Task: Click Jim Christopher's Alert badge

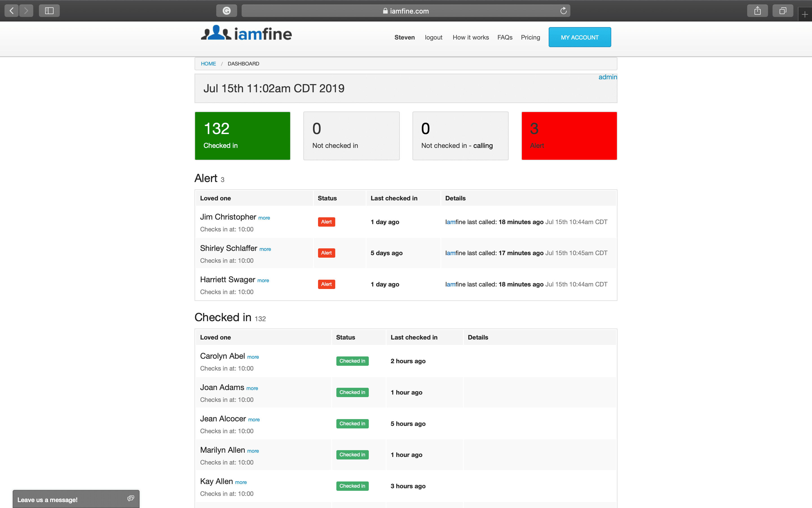Action: [326, 222]
